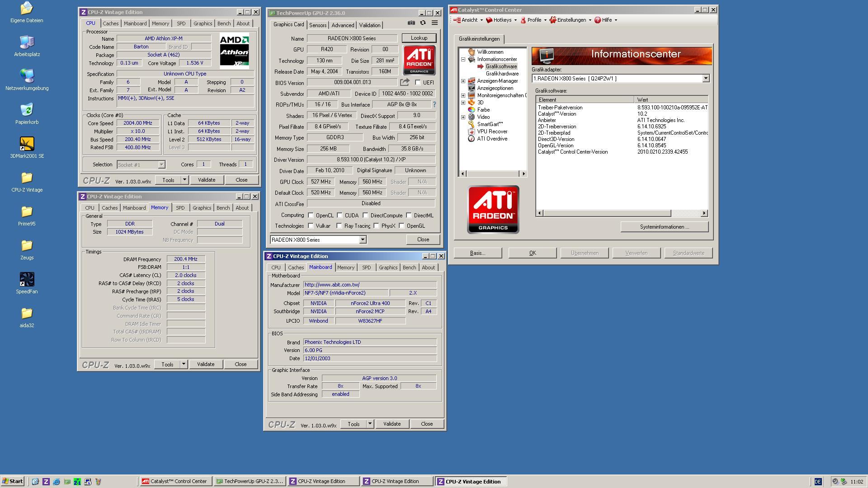Open GPU-Z hamburger menu icon
Screen dimensions: 868x488
point(434,23)
